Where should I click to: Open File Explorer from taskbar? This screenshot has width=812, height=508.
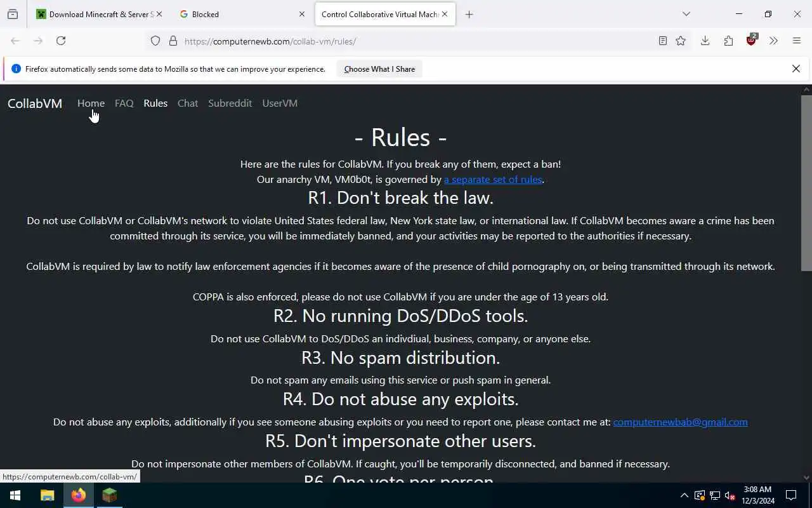coord(48,495)
